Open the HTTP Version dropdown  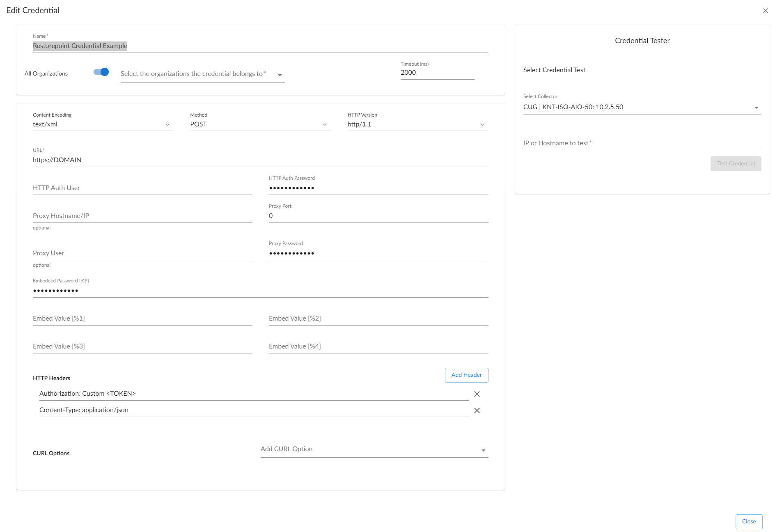[x=482, y=124]
